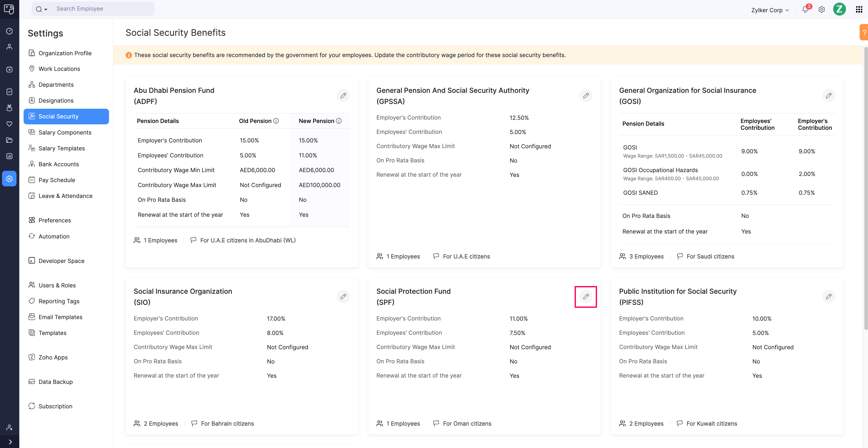The image size is (868, 448).
Task: Open the notifications bell with 3 alerts
Action: 805,10
